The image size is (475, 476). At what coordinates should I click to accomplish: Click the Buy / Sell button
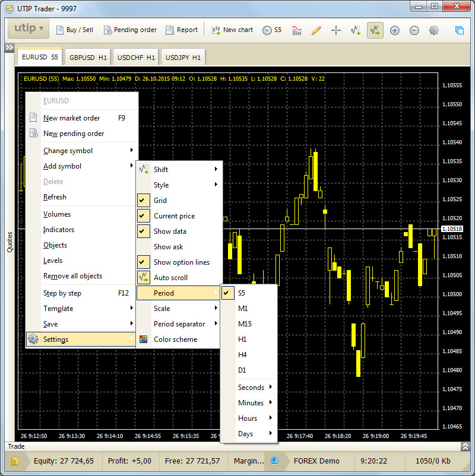(74, 30)
